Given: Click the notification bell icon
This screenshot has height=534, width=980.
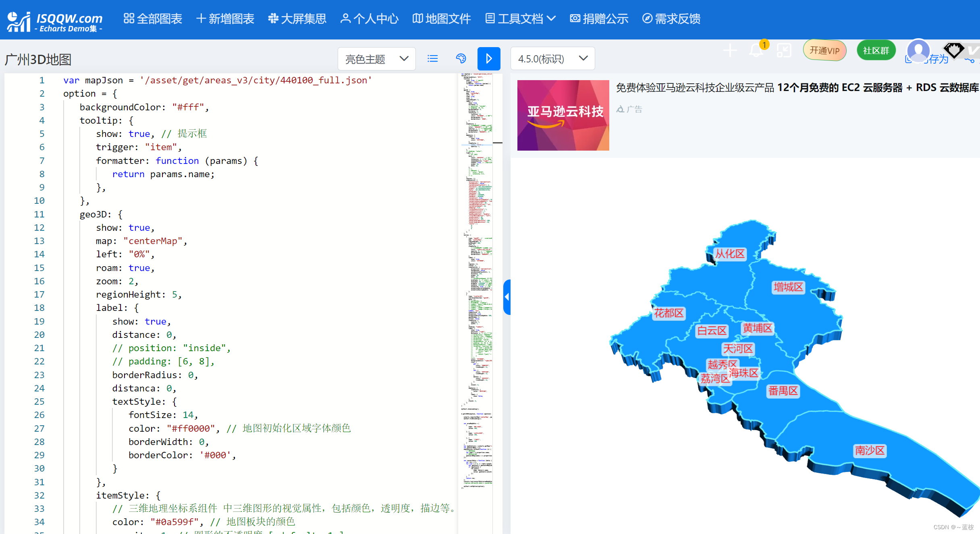Looking at the screenshot, I should coord(756,51).
